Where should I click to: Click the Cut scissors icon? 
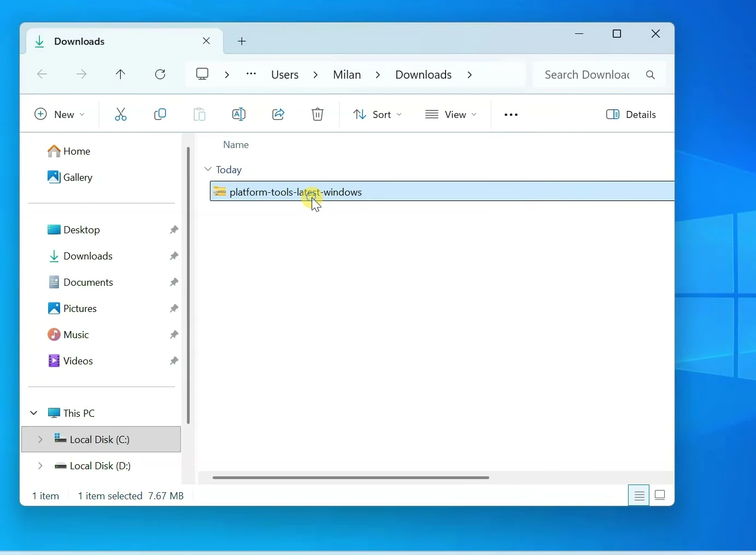coord(121,114)
